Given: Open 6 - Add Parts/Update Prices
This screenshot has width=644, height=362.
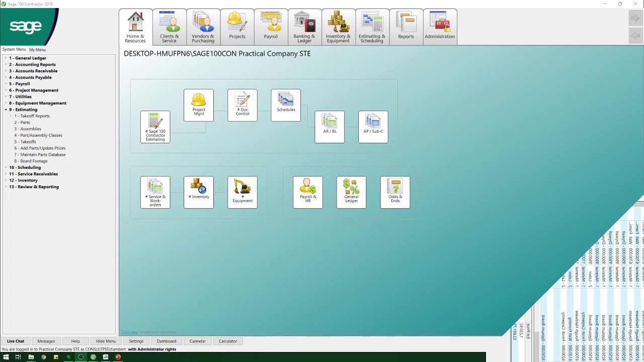Looking at the screenshot, I should point(40,148).
